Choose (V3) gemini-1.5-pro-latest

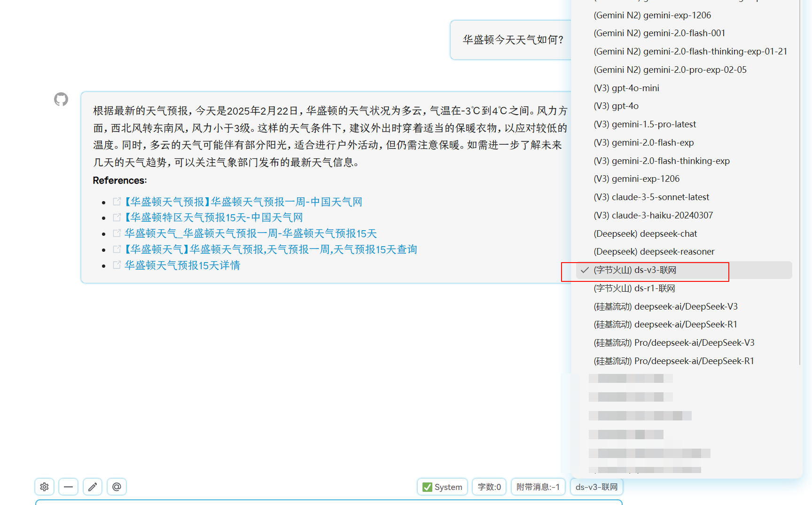684,124
